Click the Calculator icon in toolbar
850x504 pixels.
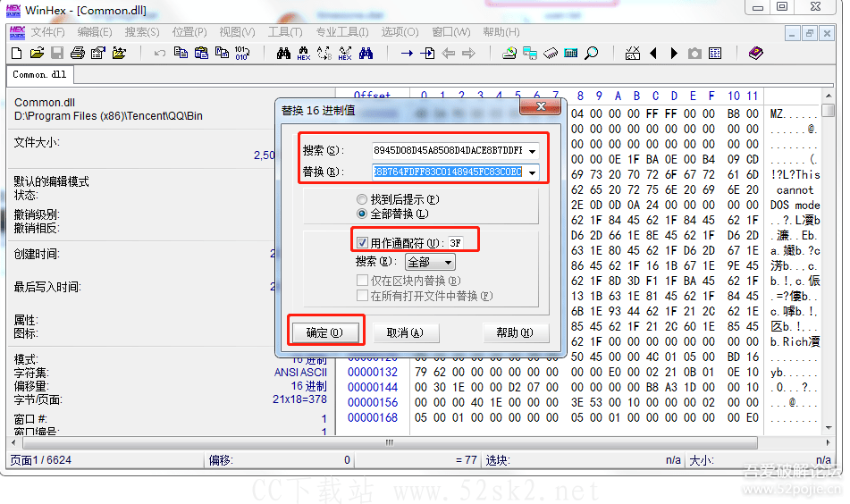pos(571,53)
